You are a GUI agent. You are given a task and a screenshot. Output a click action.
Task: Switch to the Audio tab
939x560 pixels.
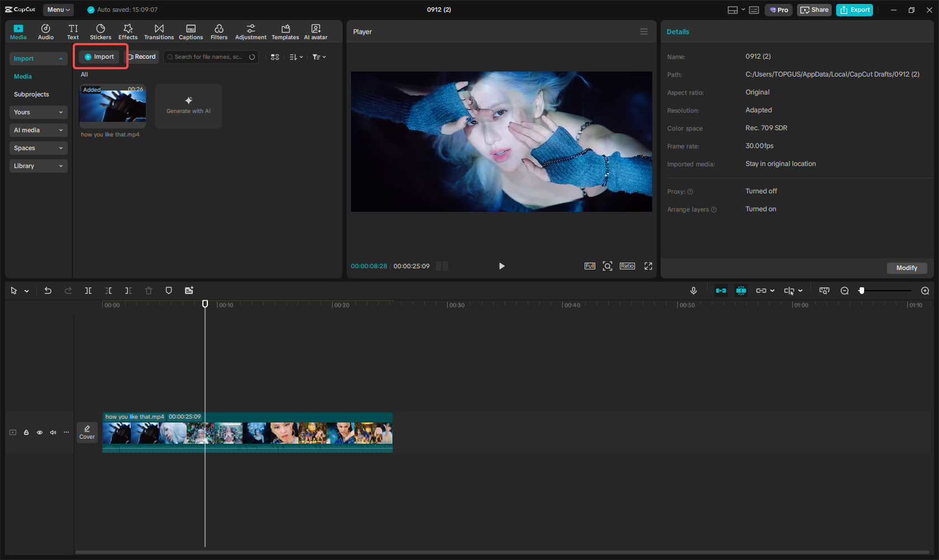pyautogui.click(x=45, y=31)
